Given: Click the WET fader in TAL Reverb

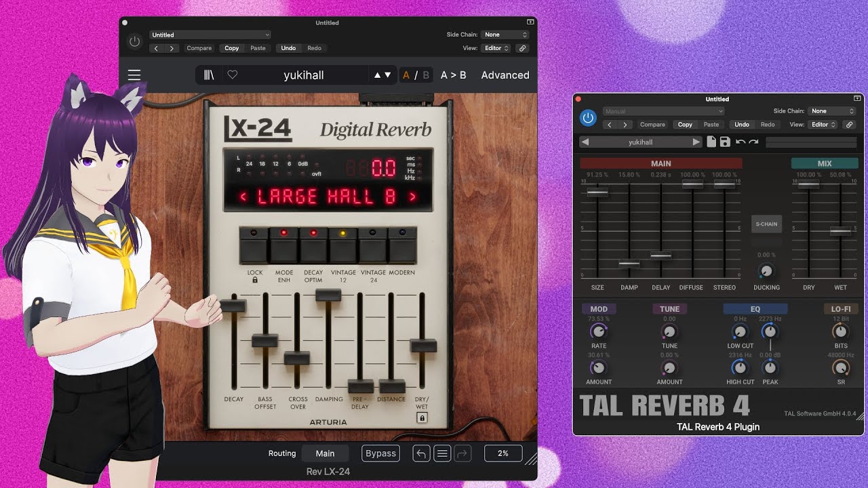Looking at the screenshot, I should click(x=840, y=231).
